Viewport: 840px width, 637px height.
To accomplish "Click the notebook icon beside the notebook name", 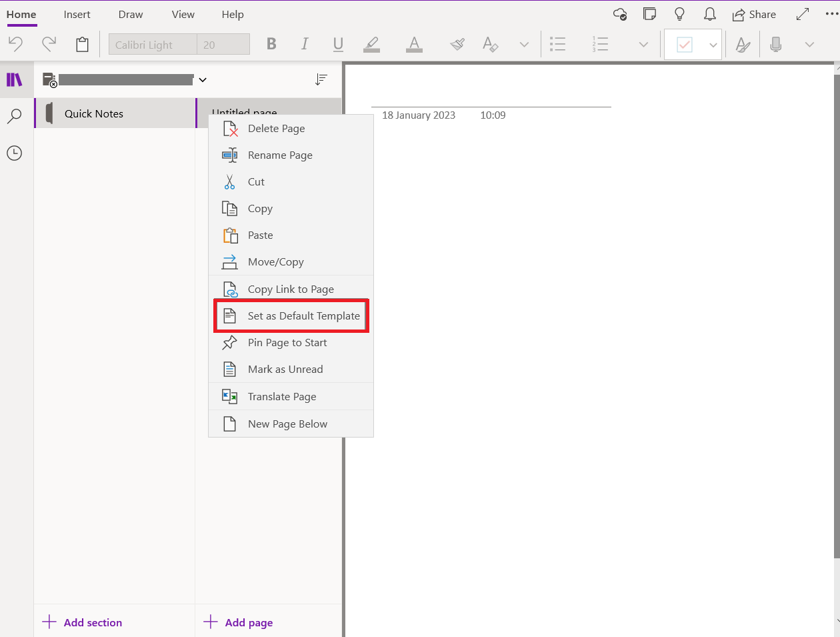I will point(50,80).
